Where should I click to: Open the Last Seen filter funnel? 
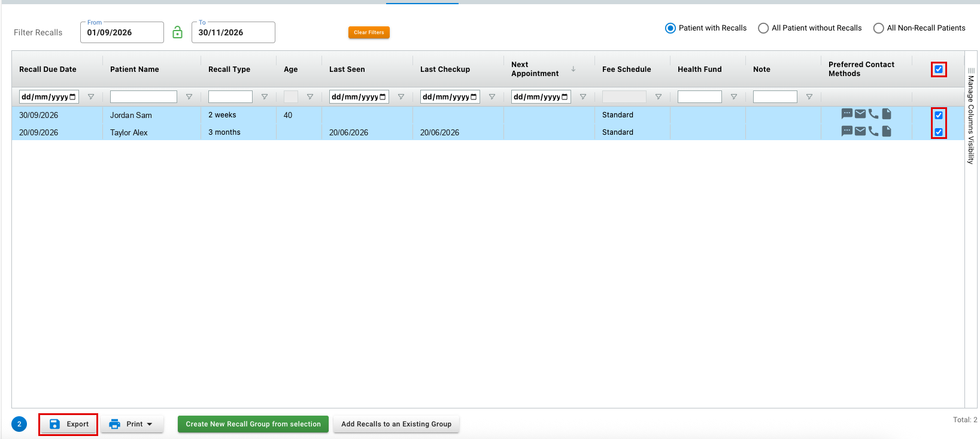pyautogui.click(x=401, y=96)
